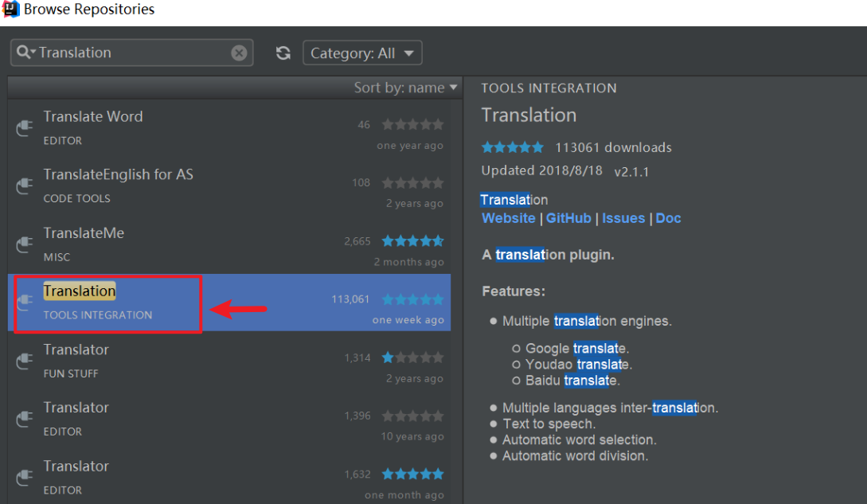Click the highlighted Translation plugin icon
The image size is (867, 504).
click(25, 303)
